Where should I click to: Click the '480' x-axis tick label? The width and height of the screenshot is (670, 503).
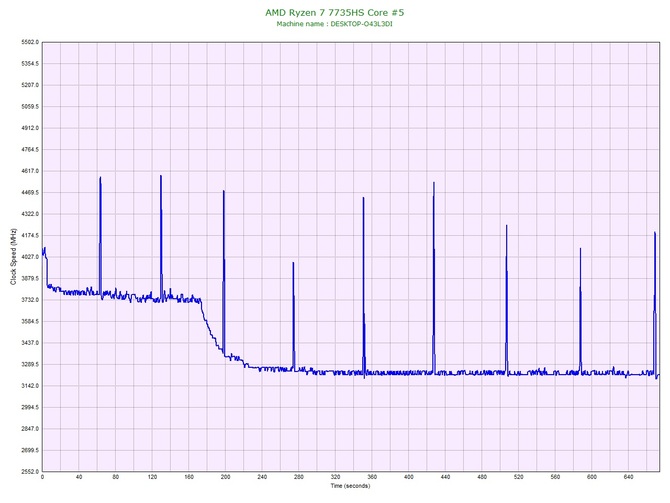(482, 477)
